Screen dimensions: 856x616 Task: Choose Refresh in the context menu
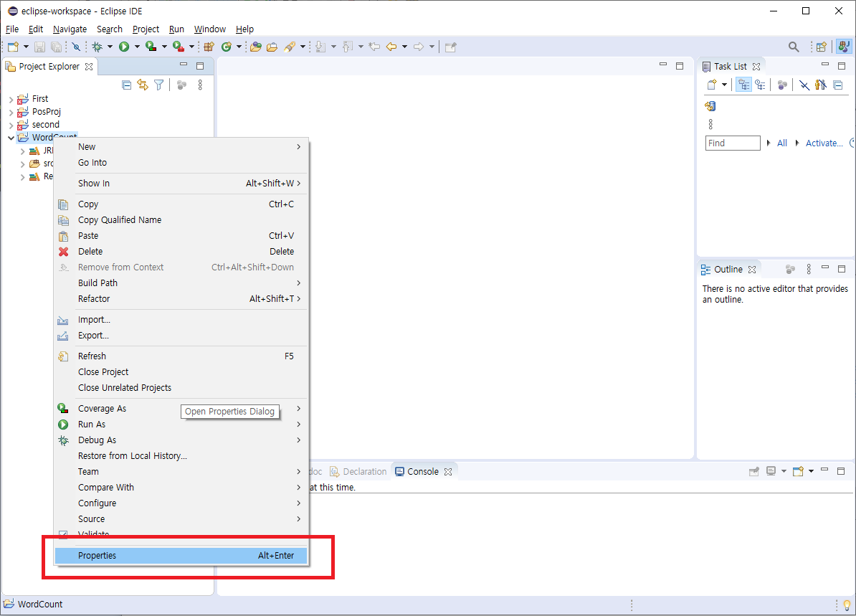coord(181,356)
